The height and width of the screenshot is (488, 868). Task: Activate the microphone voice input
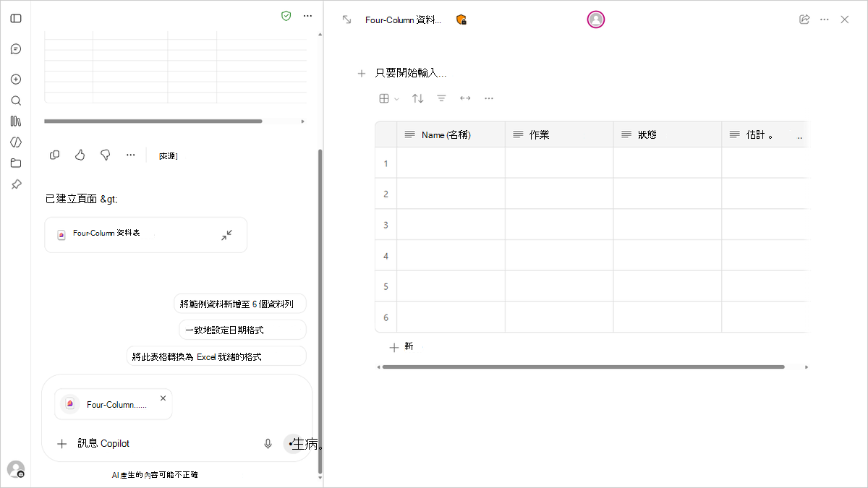pos(268,444)
